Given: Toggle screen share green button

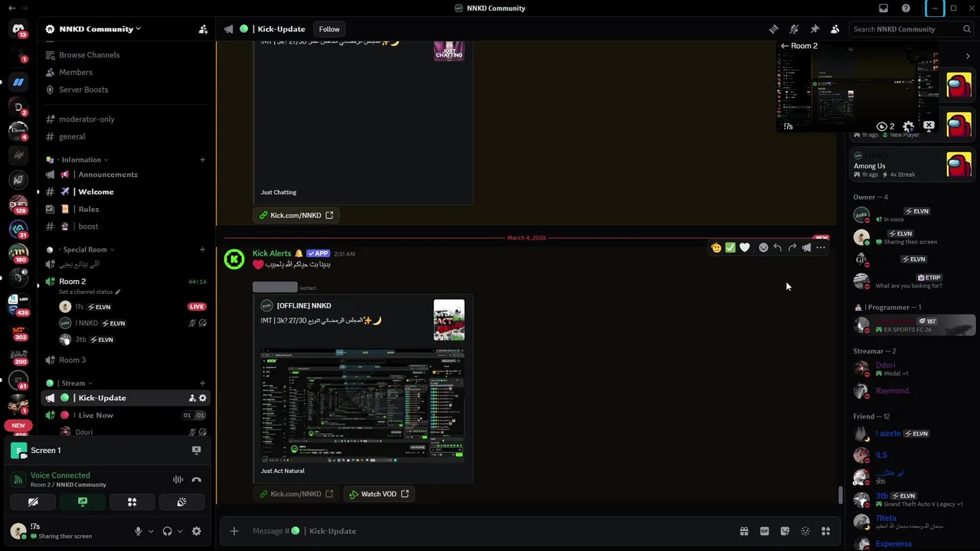Looking at the screenshot, I should tap(83, 502).
